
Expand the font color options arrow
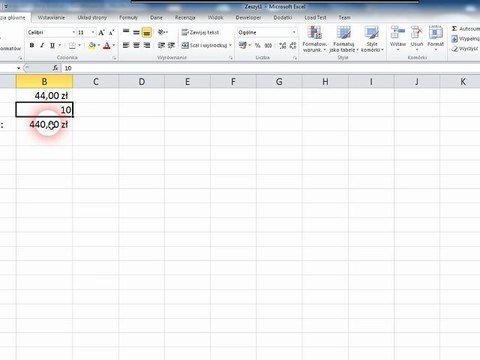click(x=114, y=45)
